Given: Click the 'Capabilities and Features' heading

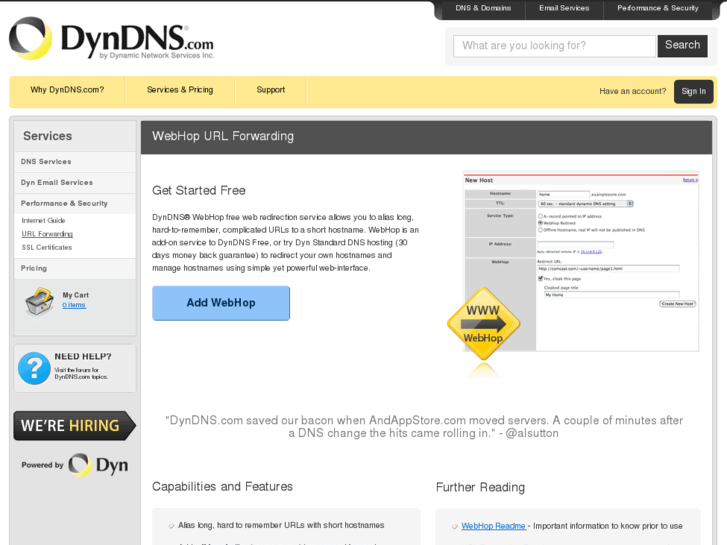Looking at the screenshot, I should [223, 487].
